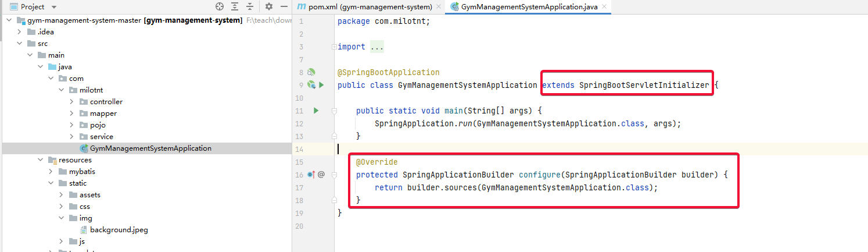
Task: Click Expand All in Project panel
Action: [x=235, y=7]
